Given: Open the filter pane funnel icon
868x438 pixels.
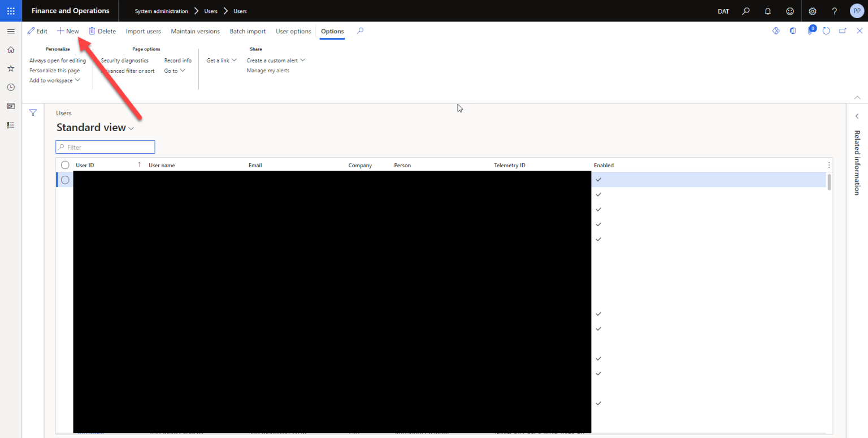Looking at the screenshot, I should 33,112.
